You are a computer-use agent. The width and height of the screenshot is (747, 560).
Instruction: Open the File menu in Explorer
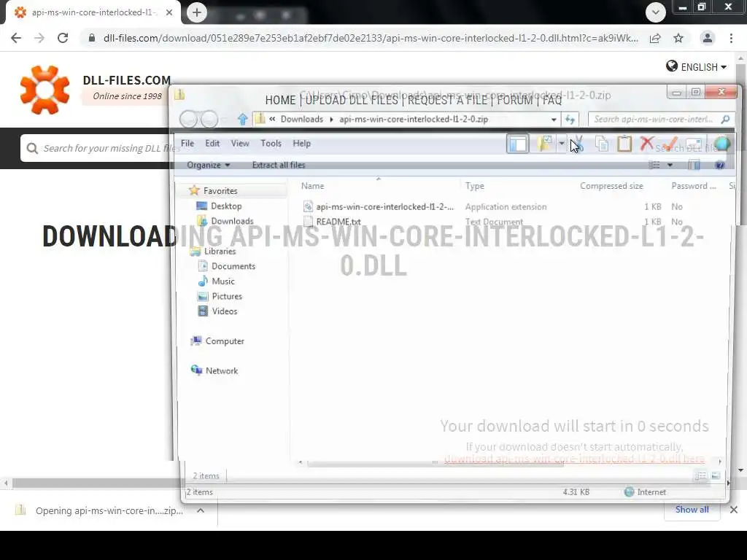(187, 144)
